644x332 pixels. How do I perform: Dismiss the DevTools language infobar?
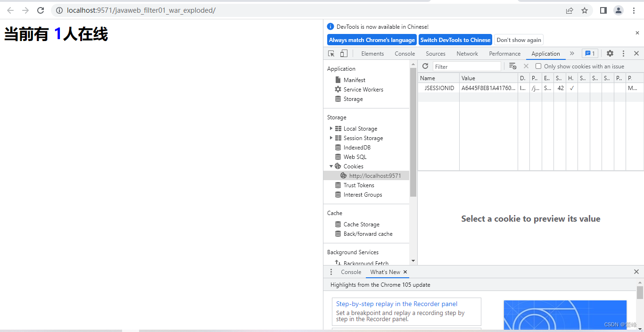pyautogui.click(x=637, y=33)
